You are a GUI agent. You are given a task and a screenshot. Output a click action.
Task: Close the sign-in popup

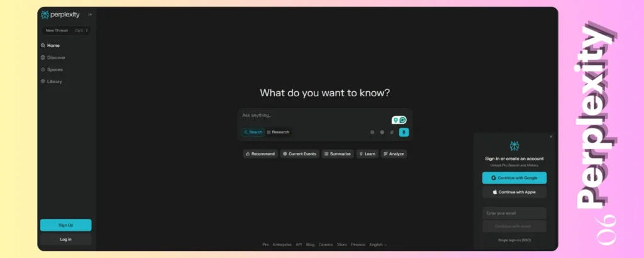[551, 137]
